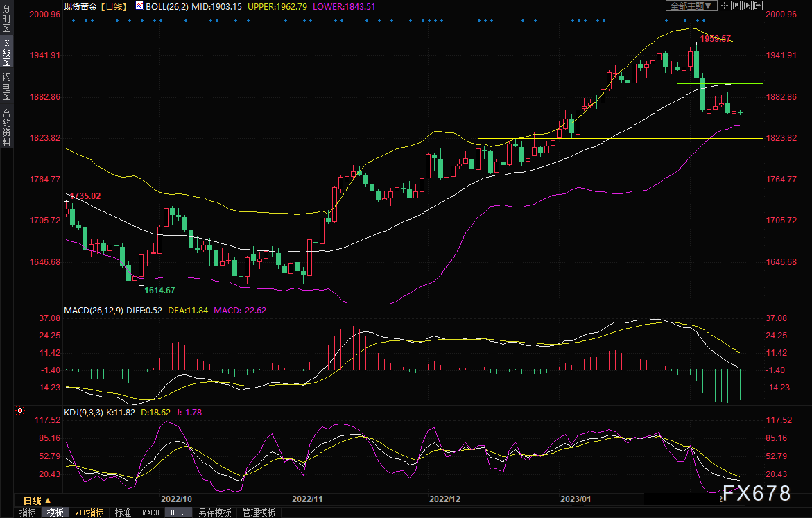Click the 2023/01 date label
The width and height of the screenshot is (812, 518).
[576, 499]
